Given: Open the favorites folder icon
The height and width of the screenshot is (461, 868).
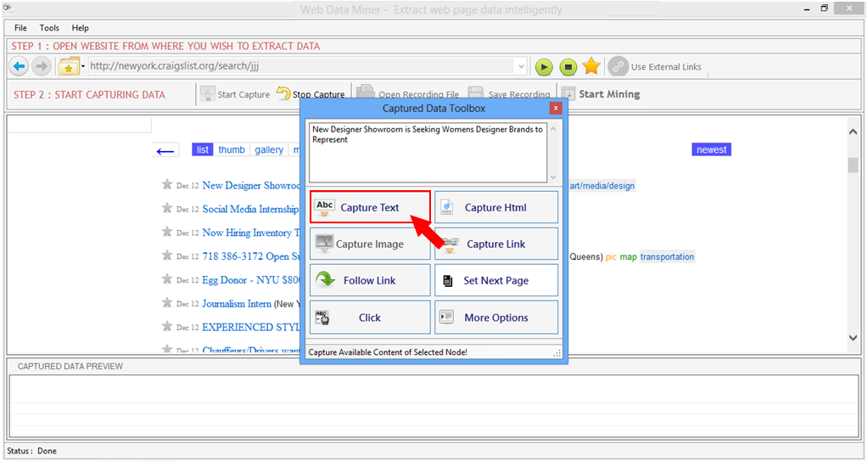Looking at the screenshot, I should [x=69, y=66].
